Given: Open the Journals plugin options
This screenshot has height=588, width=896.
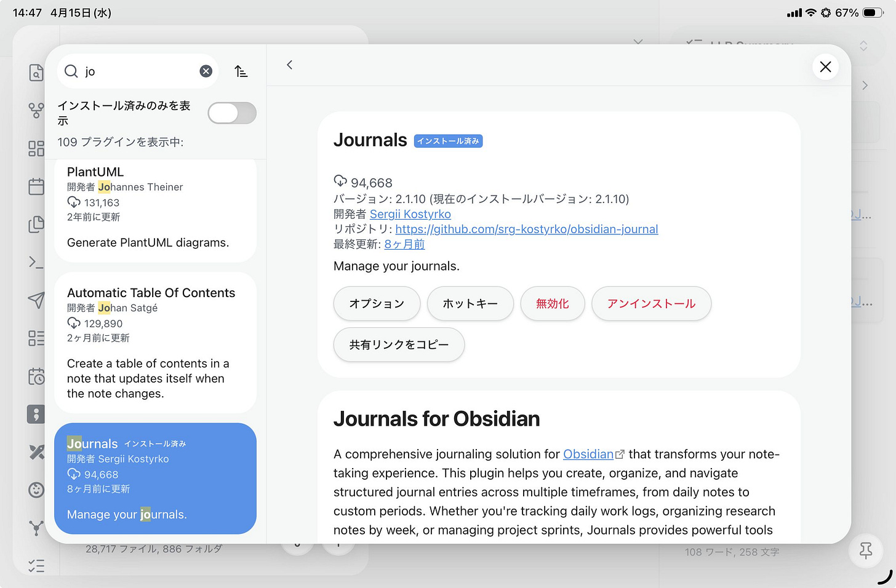Looking at the screenshot, I should coord(377,304).
